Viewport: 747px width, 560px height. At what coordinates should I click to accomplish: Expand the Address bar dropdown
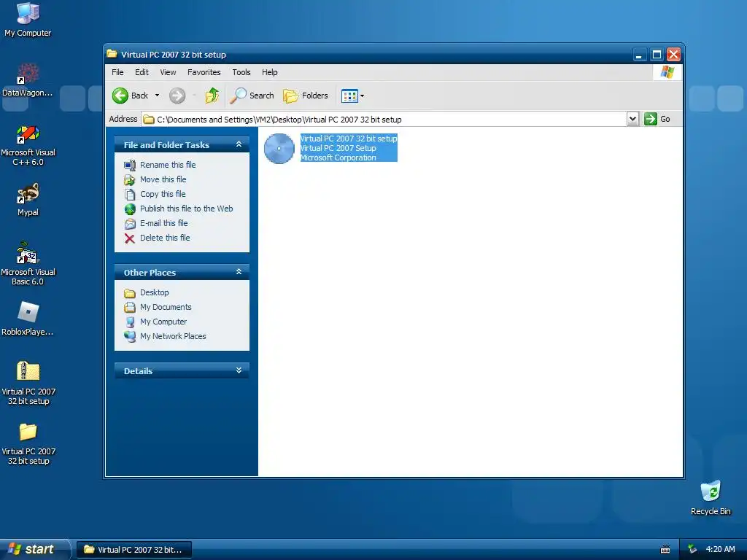pyautogui.click(x=632, y=119)
